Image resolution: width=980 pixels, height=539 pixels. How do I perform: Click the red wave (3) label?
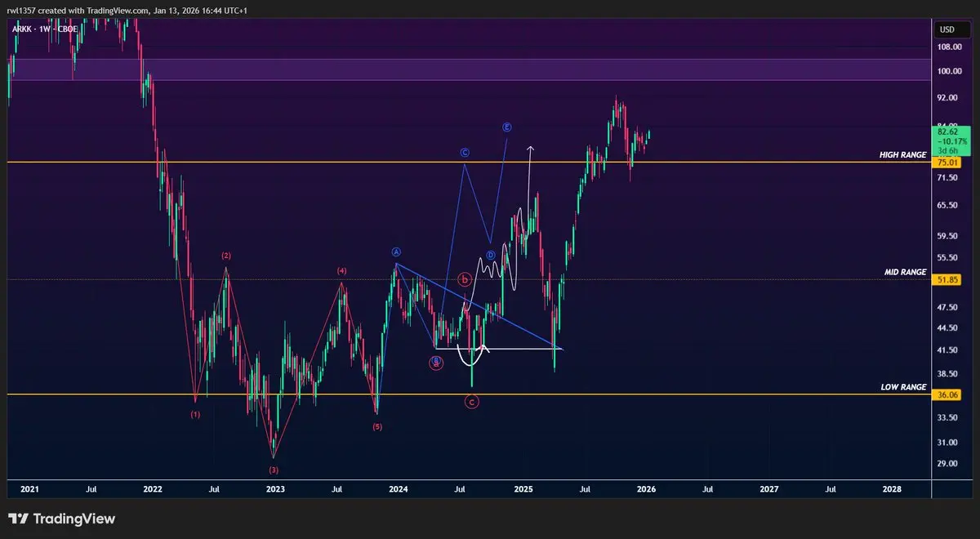274,470
